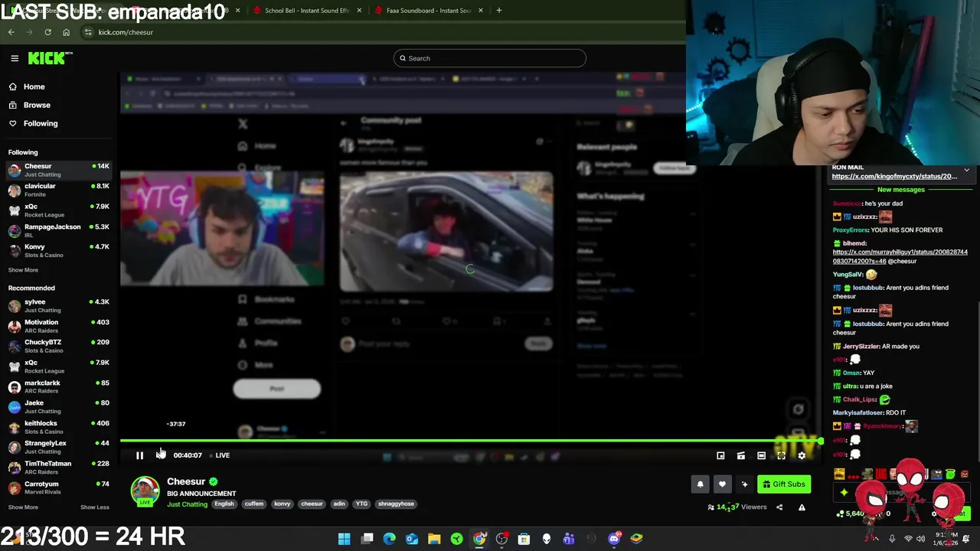The width and height of the screenshot is (980, 551).
Task: Reload the page with the refresh icon
Action: click(x=47, y=32)
